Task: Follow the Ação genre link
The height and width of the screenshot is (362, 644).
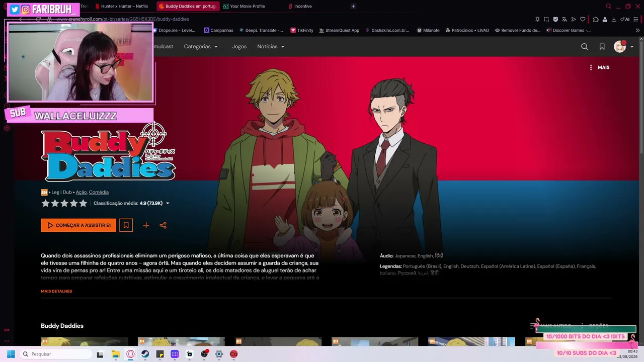Action: pos(81,192)
